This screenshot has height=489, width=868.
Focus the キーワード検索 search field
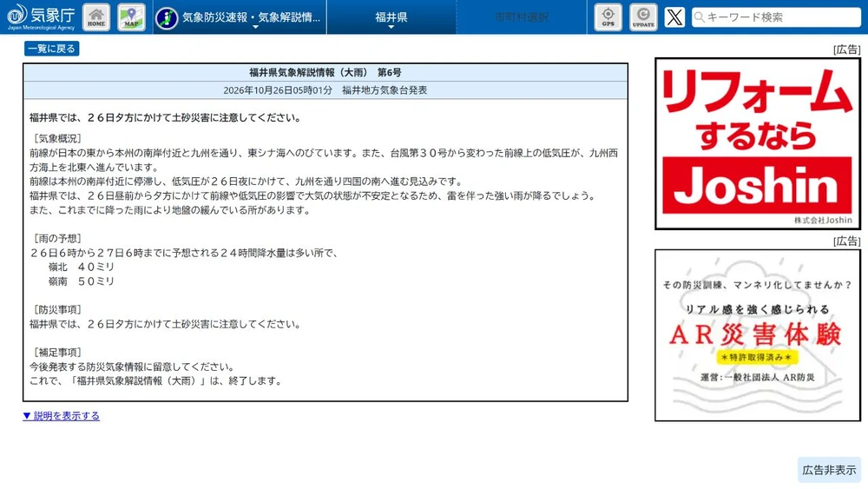coord(777,17)
